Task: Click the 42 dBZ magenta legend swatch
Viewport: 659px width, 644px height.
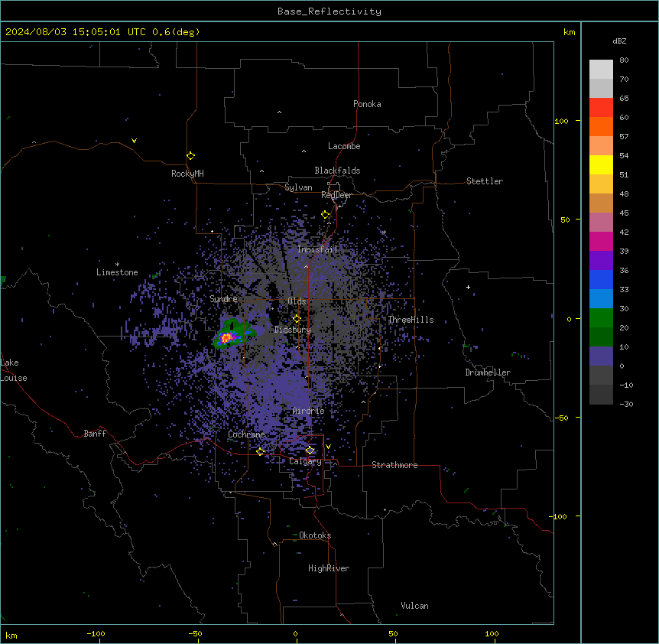Action: [x=601, y=241]
